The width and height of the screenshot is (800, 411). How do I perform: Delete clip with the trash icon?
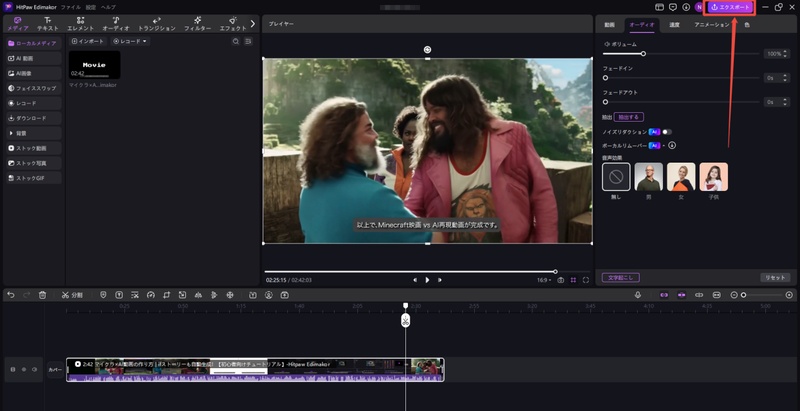[42, 295]
